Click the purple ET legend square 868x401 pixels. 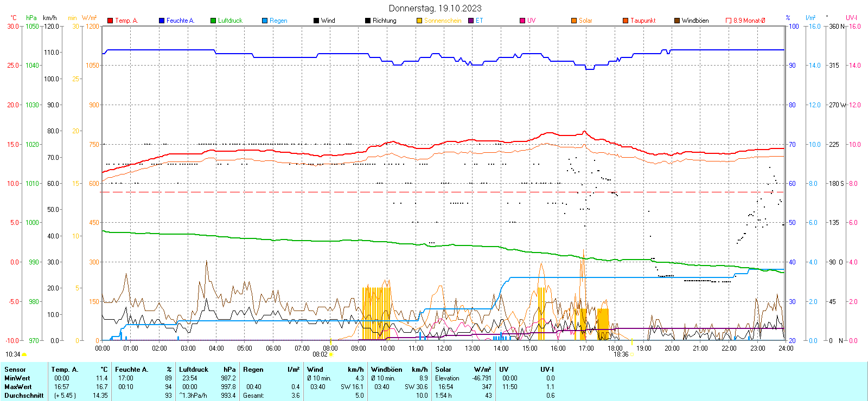click(x=471, y=21)
